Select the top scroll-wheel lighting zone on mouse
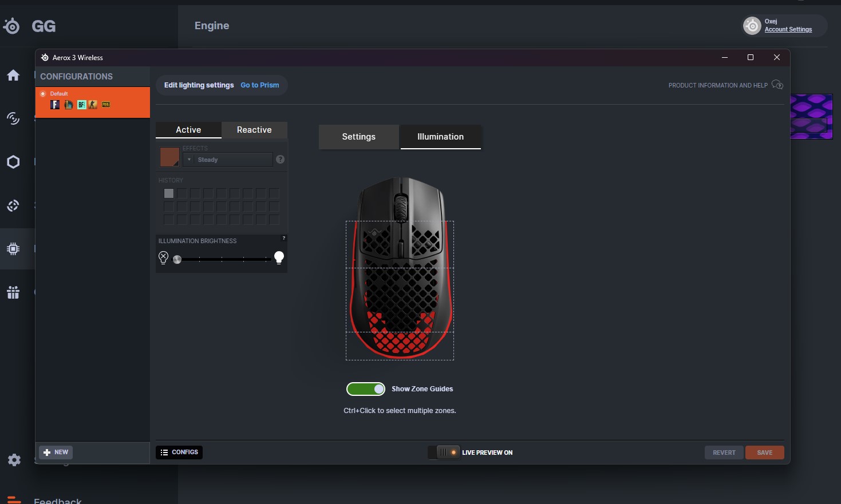 pos(400,245)
